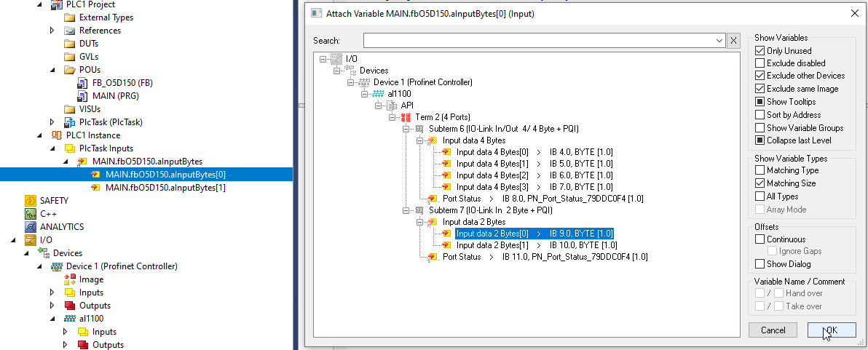Select MAIN.fbO5D150.aInputBytes[1] in solution tree
The image size is (868, 350).
tap(165, 188)
